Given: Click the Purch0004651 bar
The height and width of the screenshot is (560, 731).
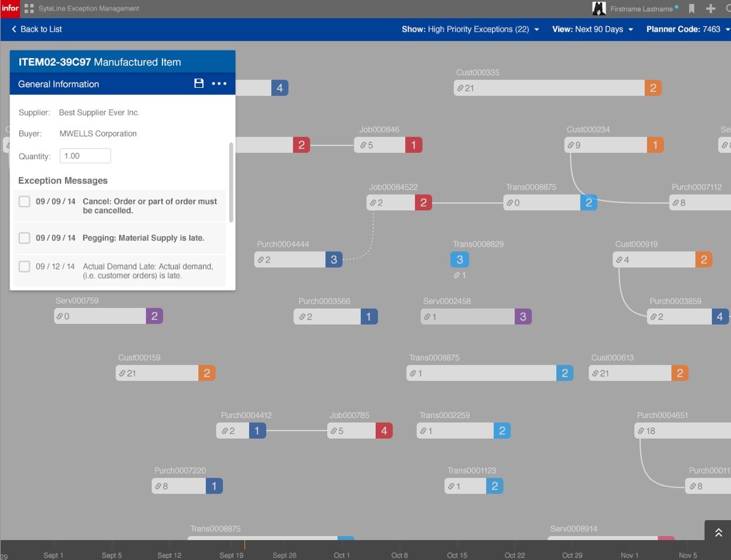Looking at the screenshot, I should pos(683,431).
